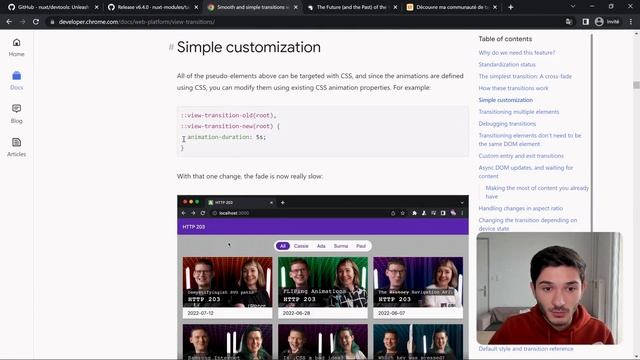Click the site lock icon in the address bar
The width and height of the screenshot is (640, 360).
(x=52, y=22)
